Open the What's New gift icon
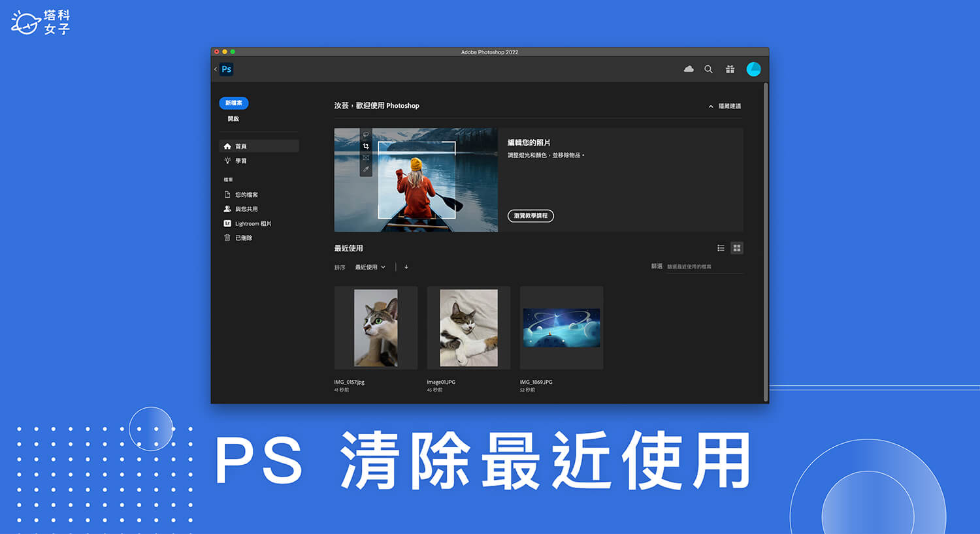This screenshot has width=980, height=534. coord(730,69)
